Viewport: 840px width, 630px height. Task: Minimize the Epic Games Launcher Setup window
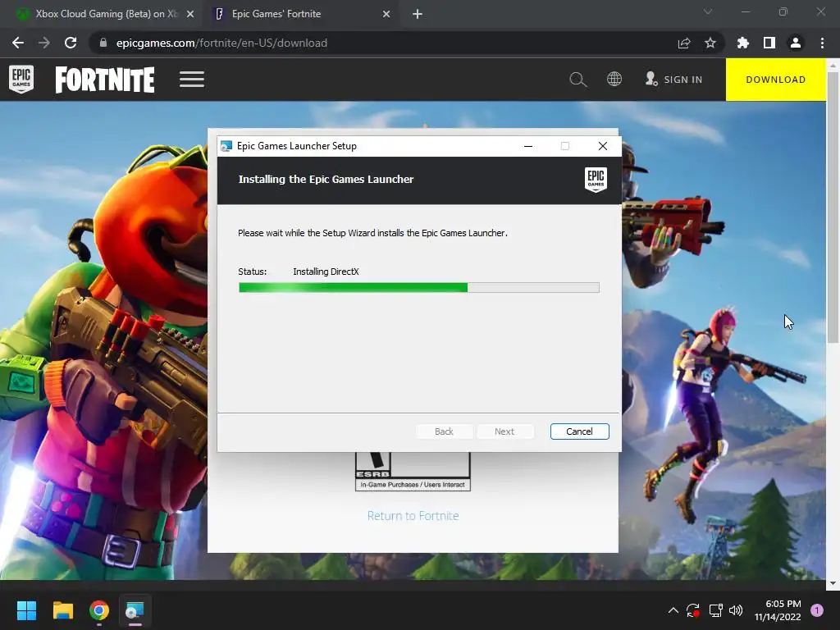pos(528,146)
